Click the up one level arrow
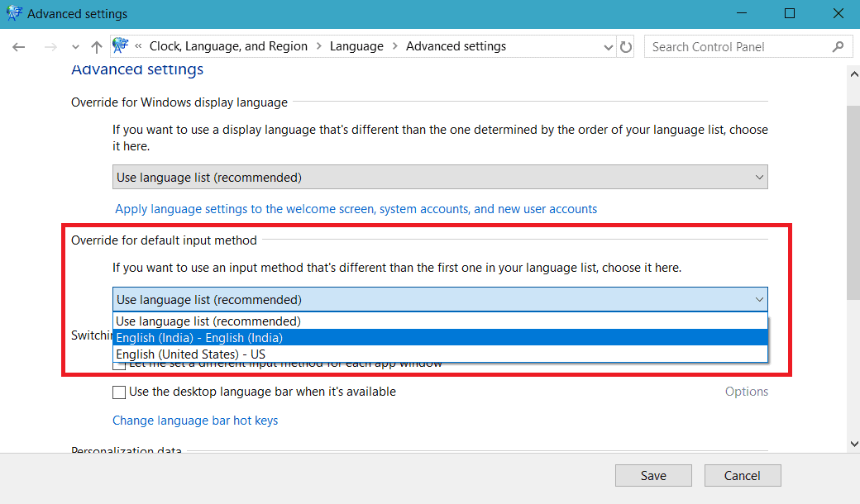Viewport: 860px width, 504px height. pos(96,46)
